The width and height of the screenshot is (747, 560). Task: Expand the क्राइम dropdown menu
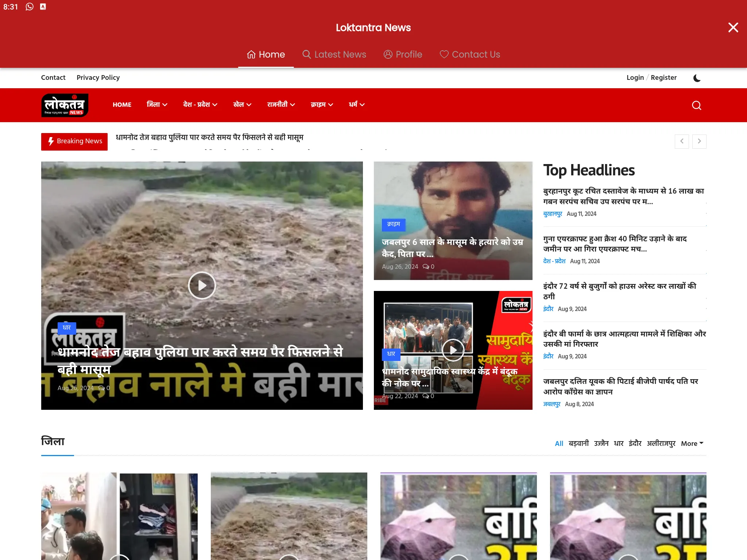[x=322, y=105]
